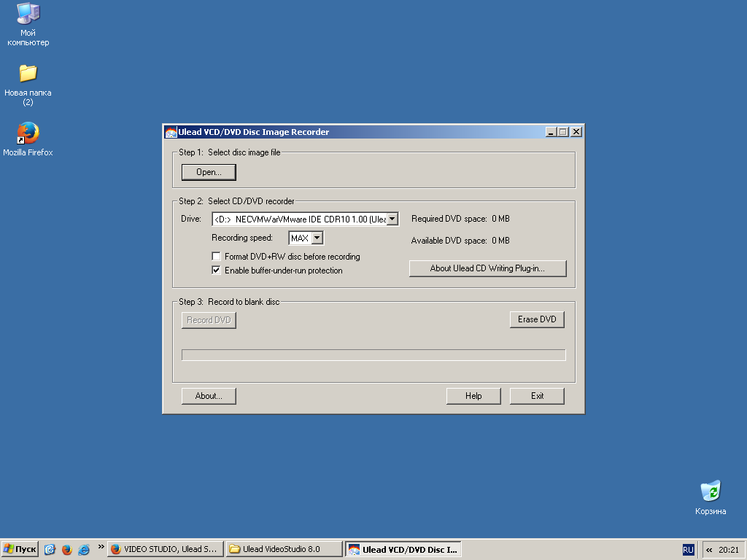Click About Ulead CD Writing Plug-in button

(x=487, y=268)
